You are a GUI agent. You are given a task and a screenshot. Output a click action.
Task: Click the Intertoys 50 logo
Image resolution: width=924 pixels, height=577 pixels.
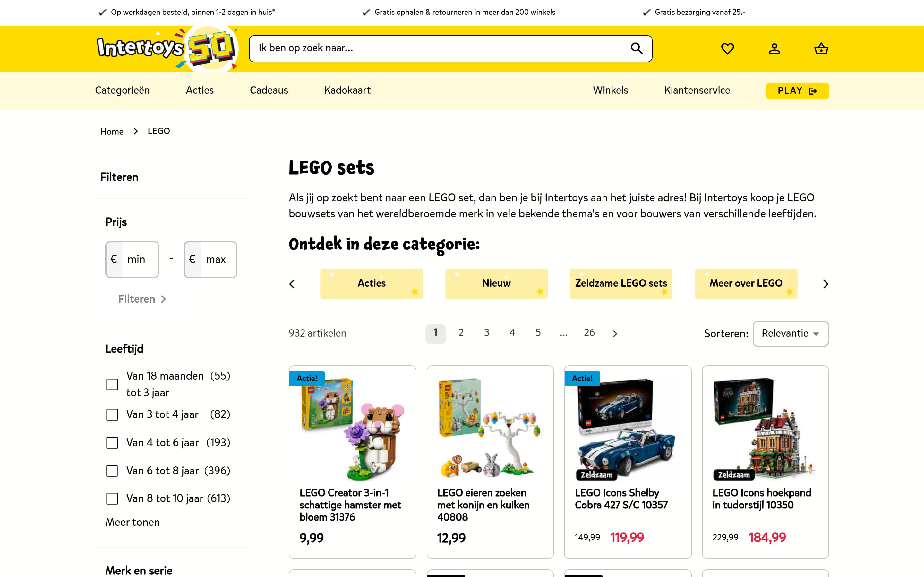point(164,48)
